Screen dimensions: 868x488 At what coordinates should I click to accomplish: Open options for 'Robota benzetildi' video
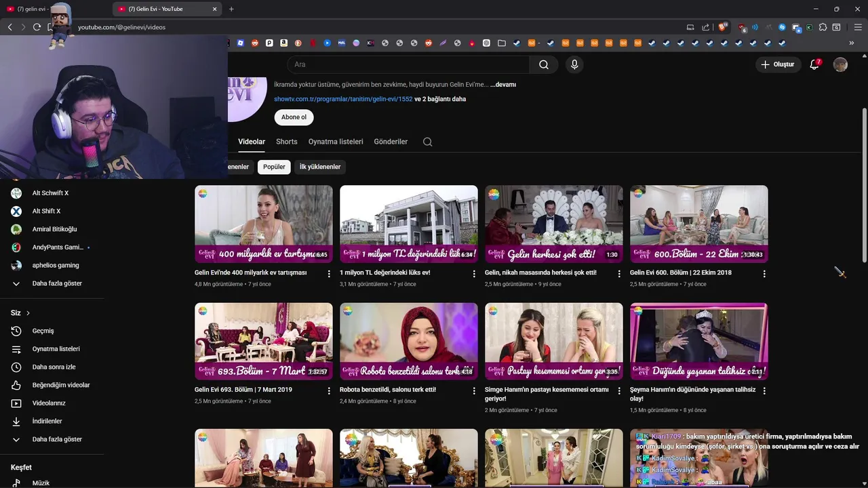click(474, 391)
